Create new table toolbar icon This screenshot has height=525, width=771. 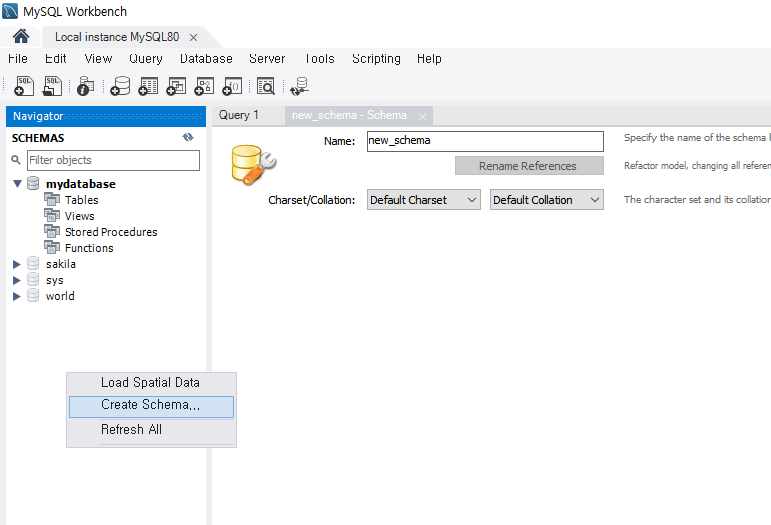tap(148, 86)
